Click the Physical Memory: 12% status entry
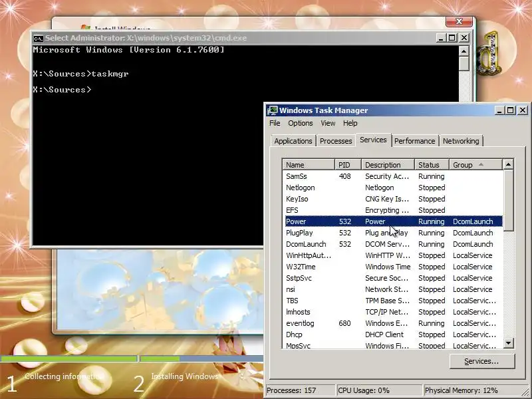This screenshot has height=399, width=532. [x=475, y=390]
